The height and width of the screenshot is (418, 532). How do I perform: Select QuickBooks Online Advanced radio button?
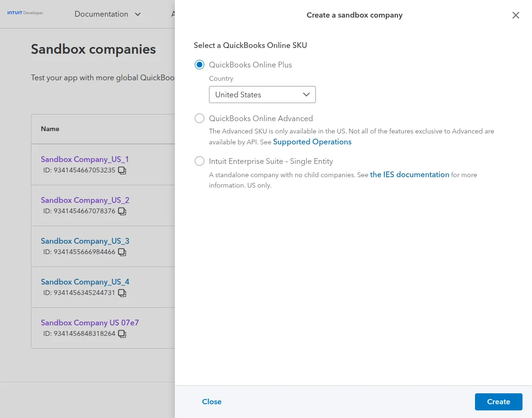[199, 118]
